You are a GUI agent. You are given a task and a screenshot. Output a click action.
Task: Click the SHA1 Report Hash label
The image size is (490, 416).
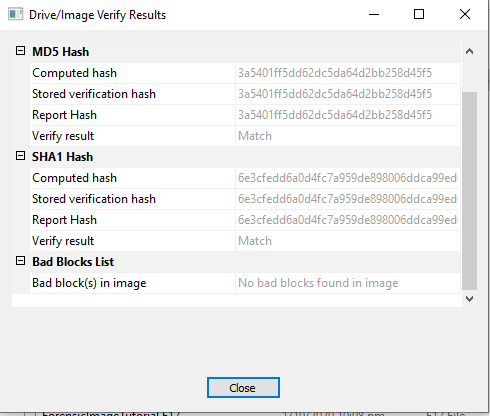64,220
